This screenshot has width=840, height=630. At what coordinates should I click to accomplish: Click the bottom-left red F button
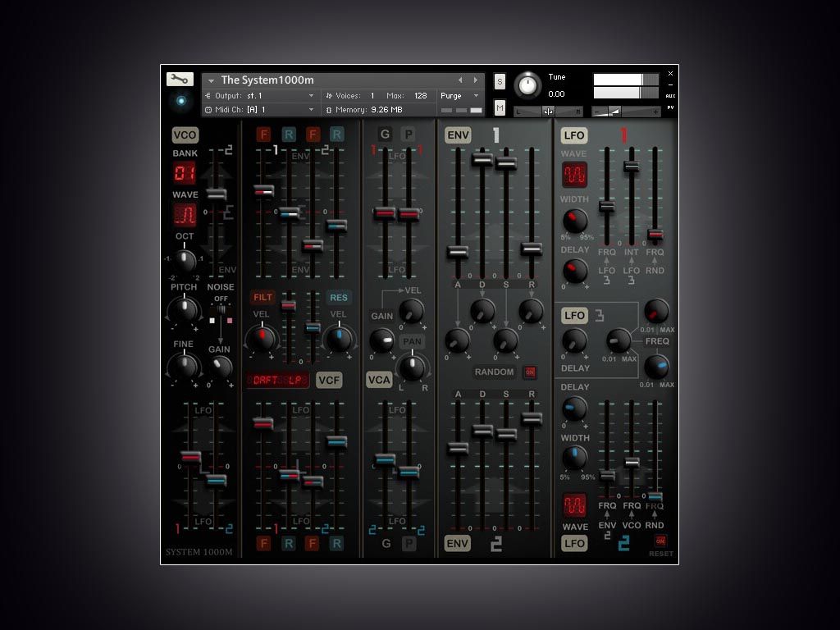coord(263,543)
